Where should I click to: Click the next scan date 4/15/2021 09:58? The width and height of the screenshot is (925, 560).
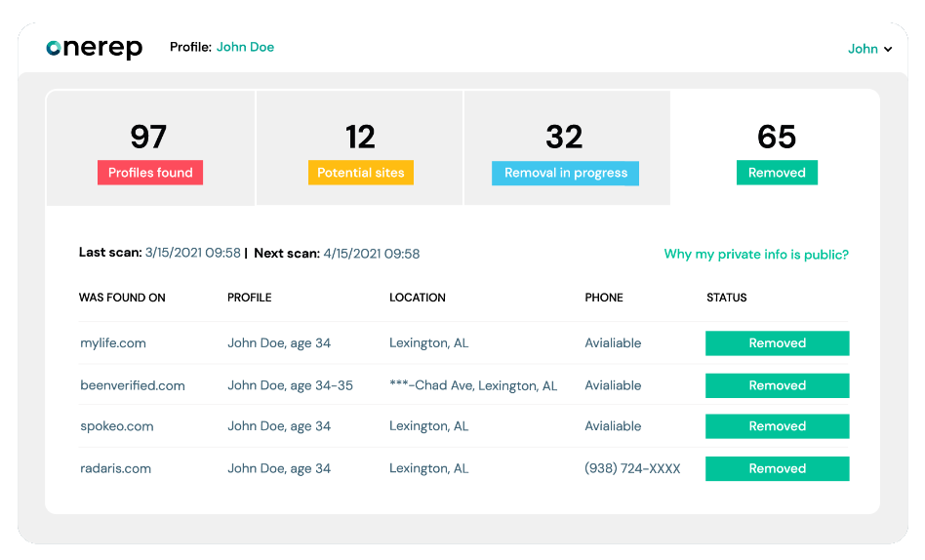[x=372, y=254]
